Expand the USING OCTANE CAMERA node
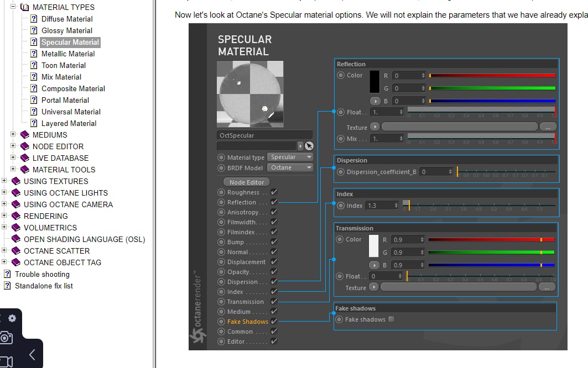Screen dimensions: 588x368 click(x=4, y=203)
